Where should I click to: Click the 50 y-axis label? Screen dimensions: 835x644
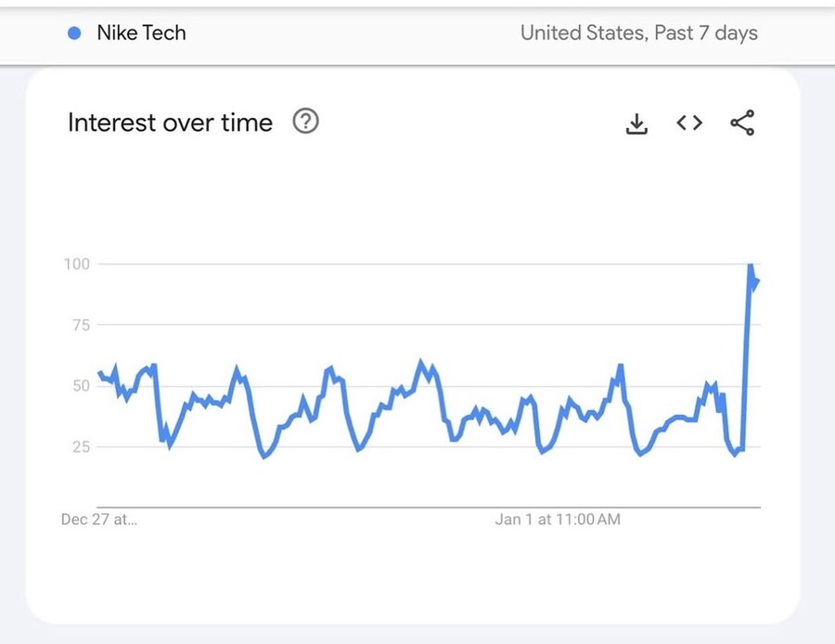point(82,385)
